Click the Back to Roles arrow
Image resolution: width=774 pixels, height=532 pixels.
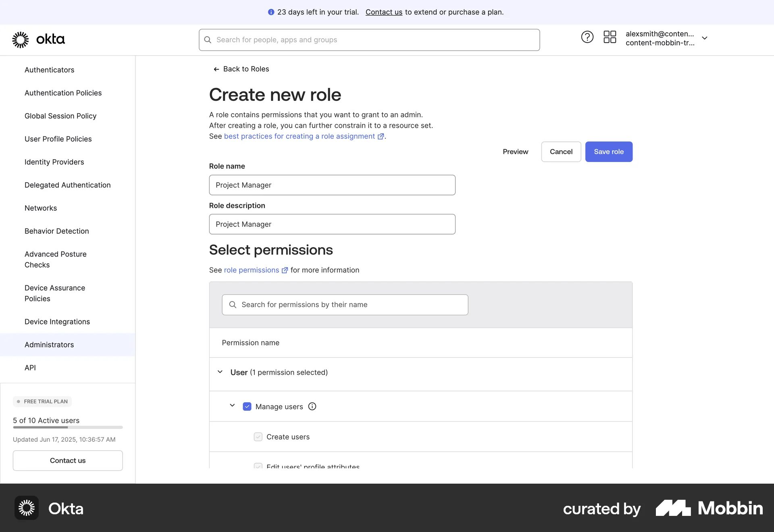click(216, 69)
